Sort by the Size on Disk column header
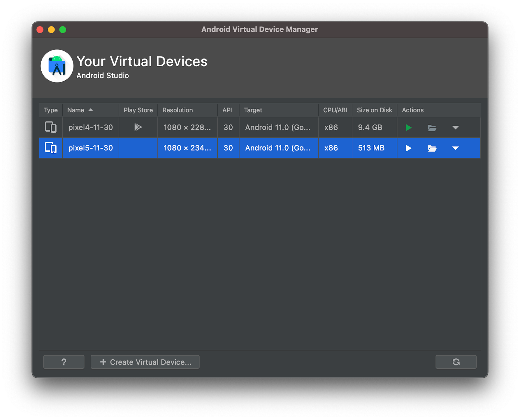This screenshot has height=420, width=520. point(374,110)
